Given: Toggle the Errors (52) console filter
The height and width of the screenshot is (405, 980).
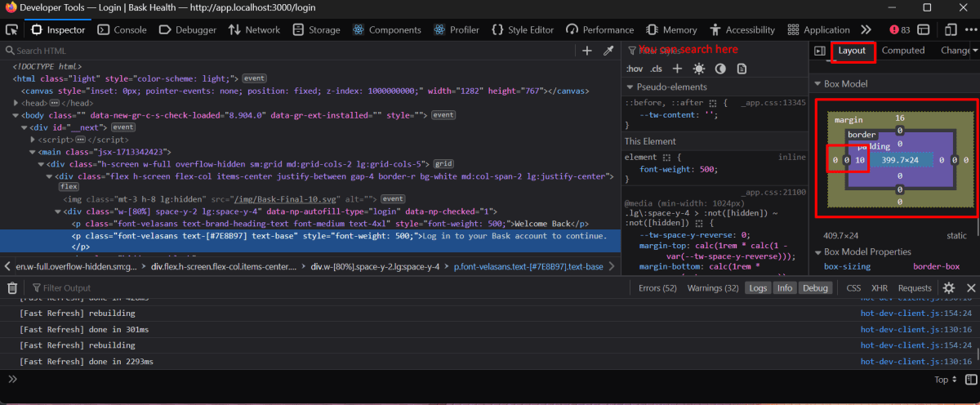Looking at the screenshot, I should coord(657,287).
